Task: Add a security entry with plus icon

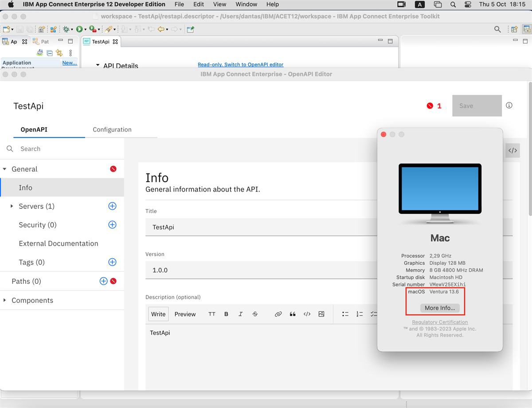Action: (x=112, y=225)
